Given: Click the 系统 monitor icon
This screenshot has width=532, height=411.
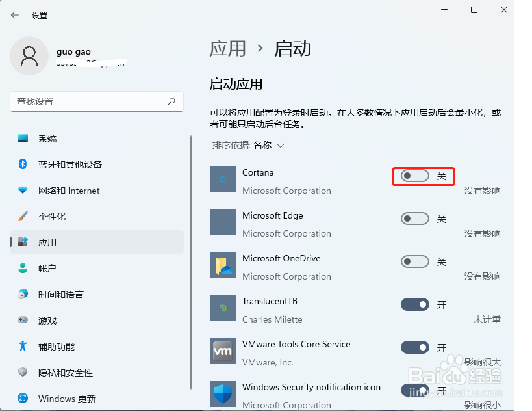Looking at the screenshot, I should click(23, 139).
